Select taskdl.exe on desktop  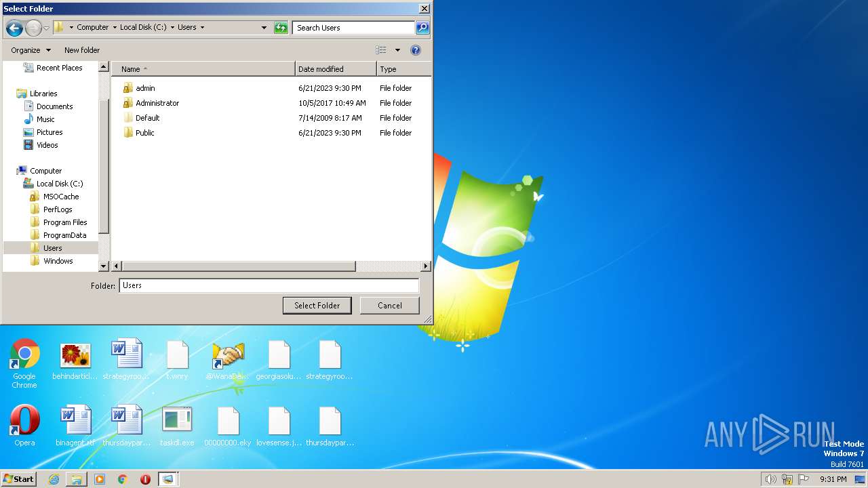pyautogui.click(x=177, y=426)
